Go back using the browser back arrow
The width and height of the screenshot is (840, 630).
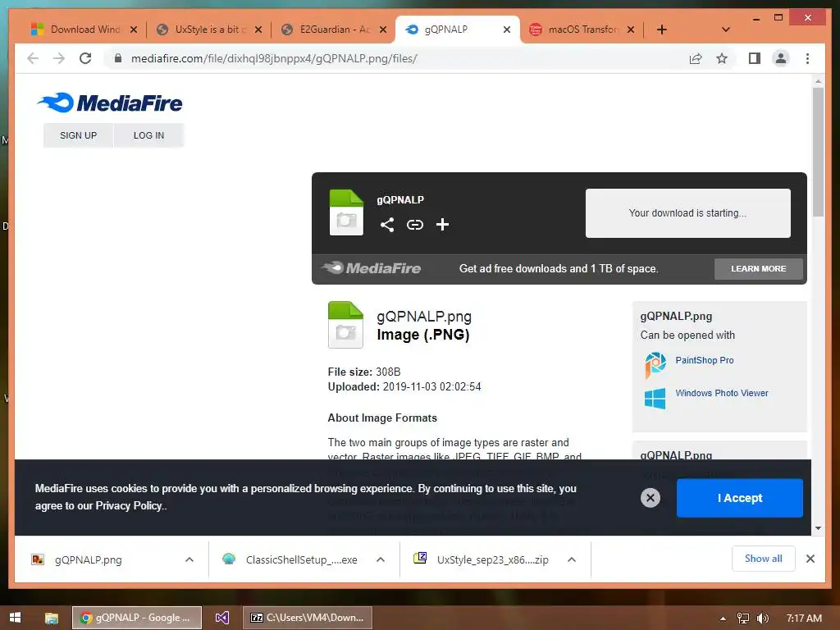tap(33, 58)
